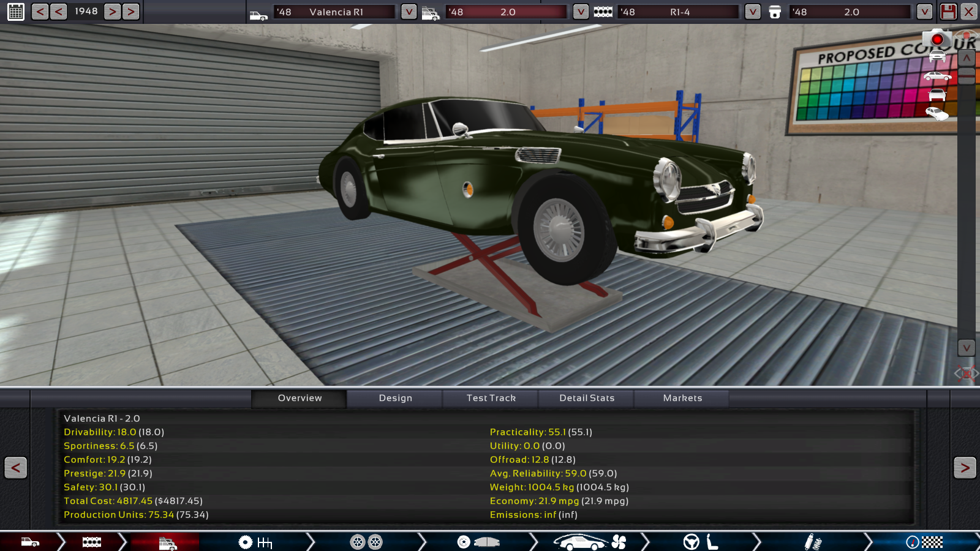Click the calendar icon
This screenshot has height=551, width=980.
tap(16, 12)
